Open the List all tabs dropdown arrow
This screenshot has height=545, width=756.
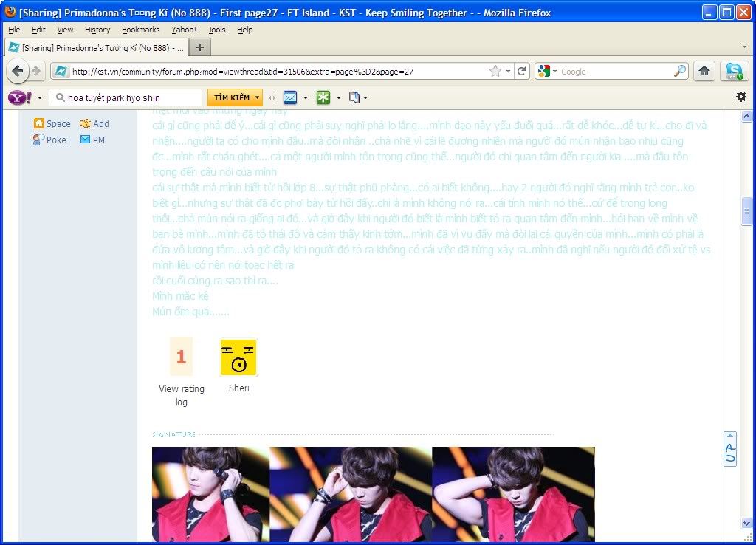[744, 47]
